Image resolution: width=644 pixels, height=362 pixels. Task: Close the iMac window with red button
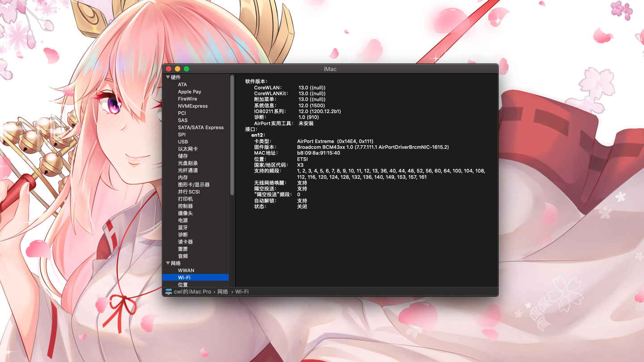169,69
